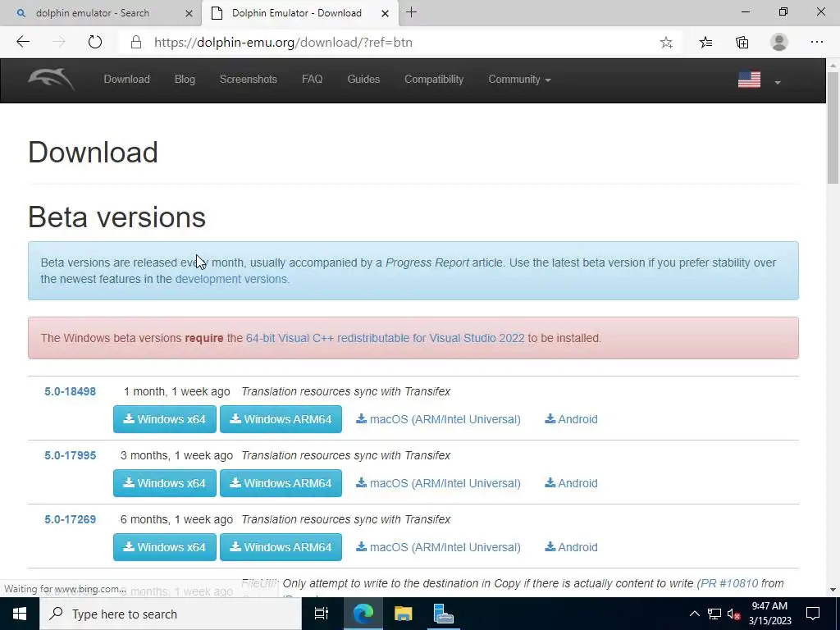
Task: Open the browser profile avatar
Action: coord(779,42)
